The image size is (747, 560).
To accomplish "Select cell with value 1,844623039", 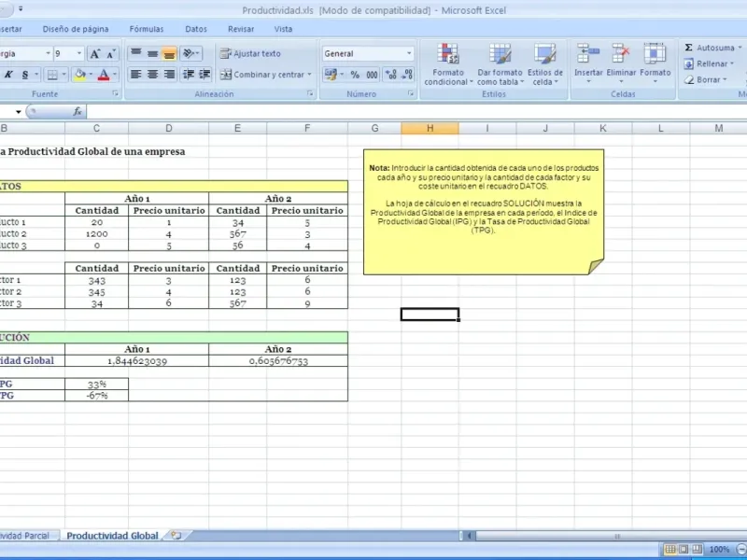I will coord(136,361).
